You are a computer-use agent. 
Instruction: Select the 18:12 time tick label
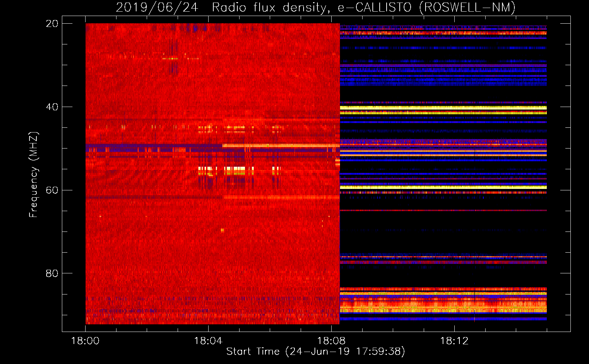(x=454, y=341)
